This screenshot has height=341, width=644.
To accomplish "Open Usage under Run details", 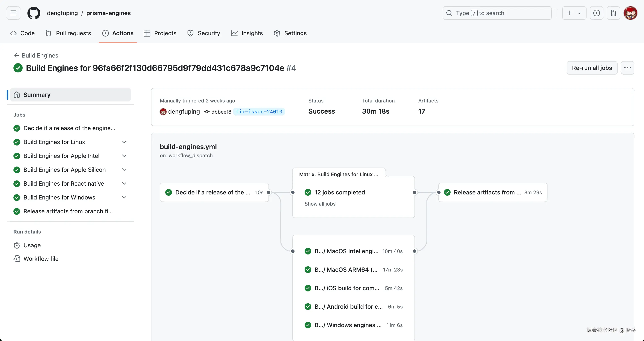I will pos(32,245).
